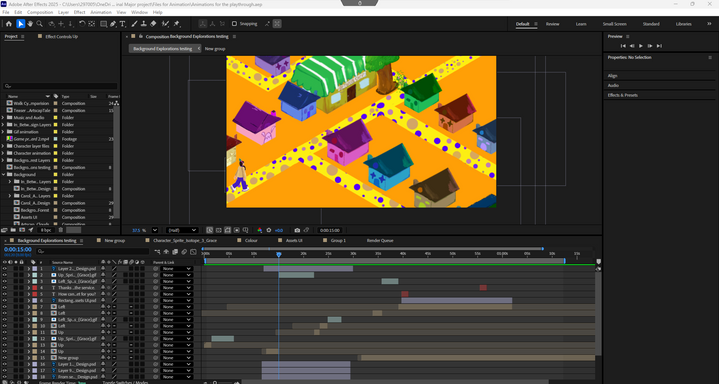Click the Project panel search field
719x384 pixels.
click(x=60, y=86)
